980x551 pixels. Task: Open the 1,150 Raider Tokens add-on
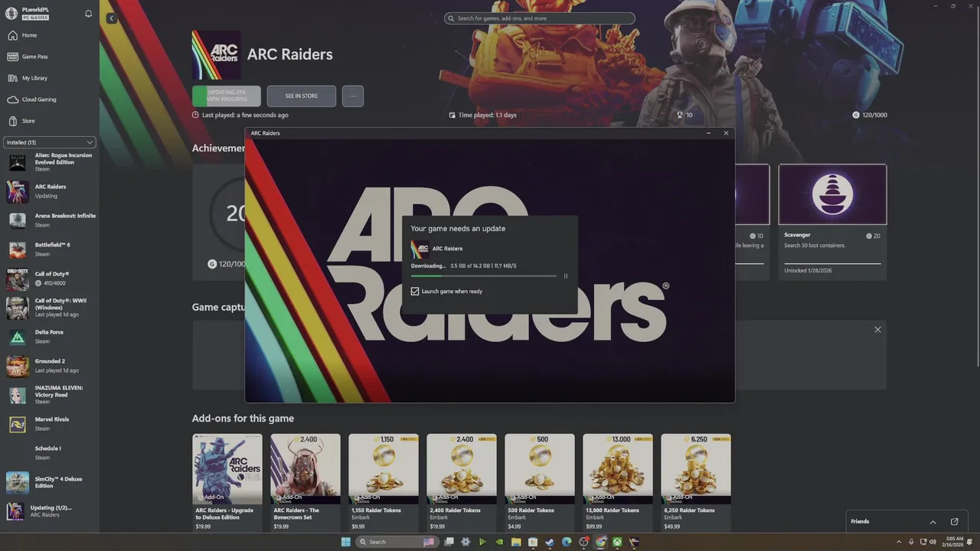[384, 482]
